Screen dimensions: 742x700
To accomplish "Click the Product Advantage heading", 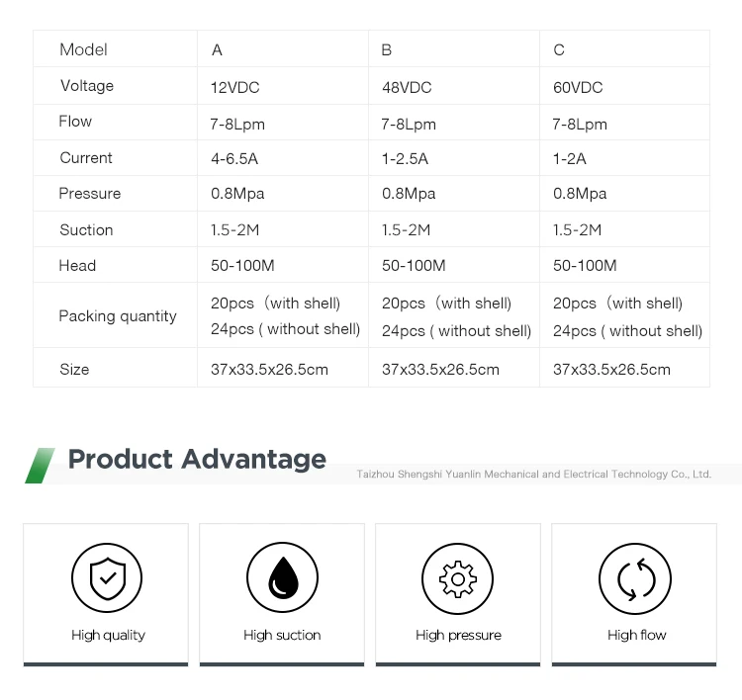I will click(197, 460).
